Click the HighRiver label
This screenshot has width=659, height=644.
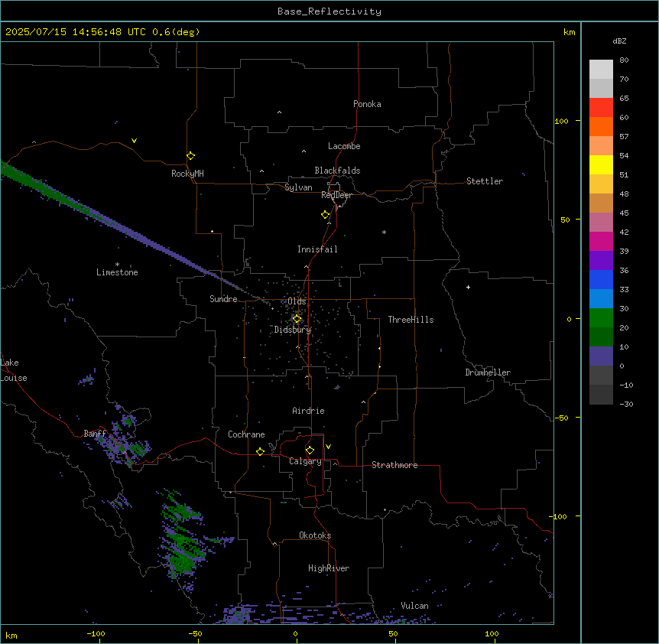pos(329,568)
